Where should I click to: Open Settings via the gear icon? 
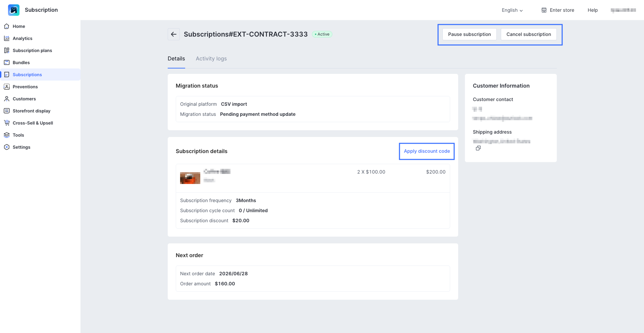[7, 147]
